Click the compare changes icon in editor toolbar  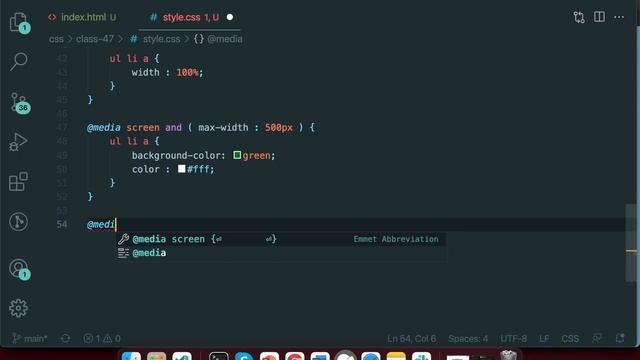[579, 17]
